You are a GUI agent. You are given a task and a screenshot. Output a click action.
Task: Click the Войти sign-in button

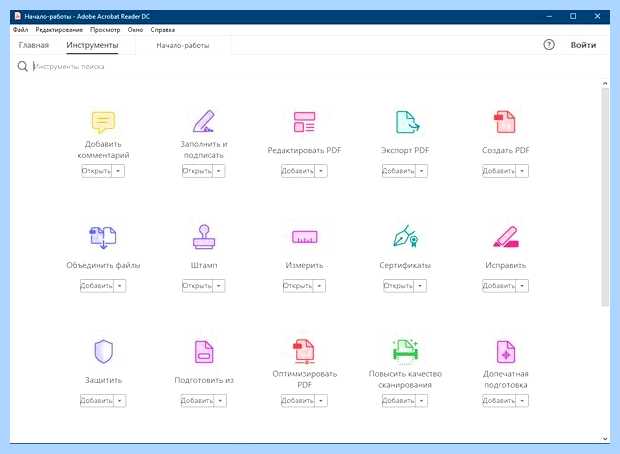pyautogui.click(x=583, y=45)
